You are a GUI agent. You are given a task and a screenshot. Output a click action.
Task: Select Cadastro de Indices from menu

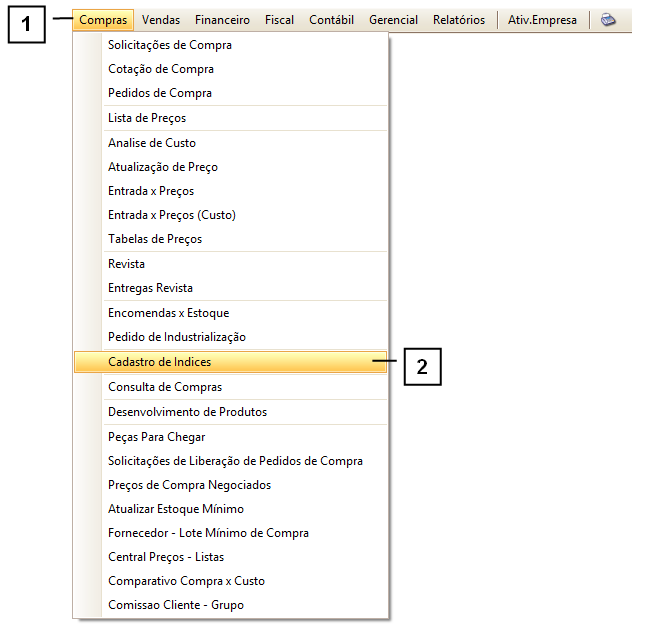coord(160,362)
